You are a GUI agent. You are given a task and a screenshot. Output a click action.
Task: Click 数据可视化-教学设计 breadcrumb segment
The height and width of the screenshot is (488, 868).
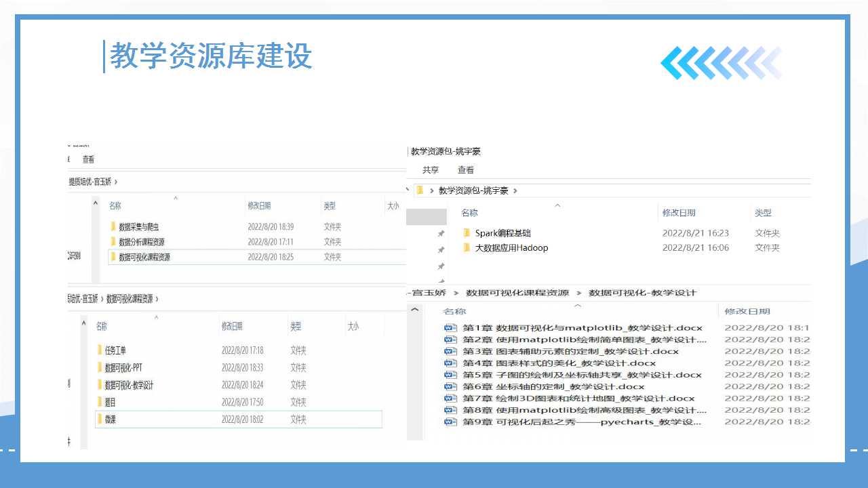tap(642, 293)
